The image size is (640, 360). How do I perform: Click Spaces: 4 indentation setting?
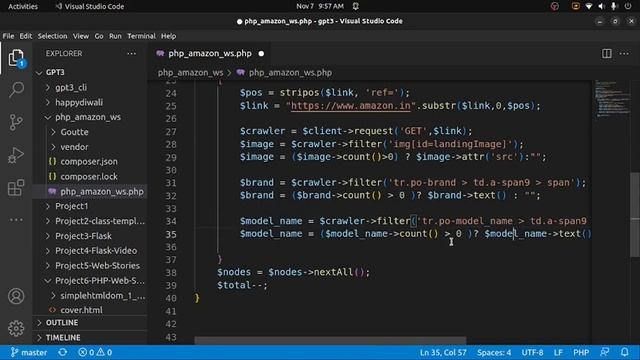(x=494, y=352)
